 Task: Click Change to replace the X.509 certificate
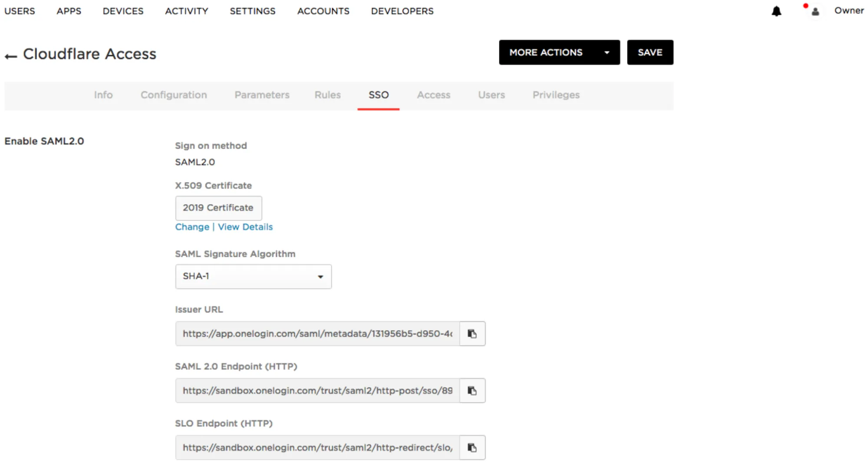coord(192,227)
